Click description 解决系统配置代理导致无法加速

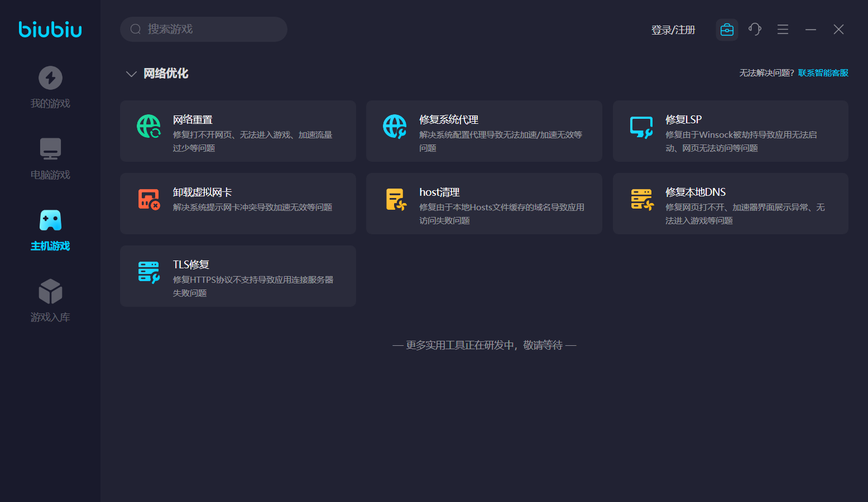[x=501, y=142]
